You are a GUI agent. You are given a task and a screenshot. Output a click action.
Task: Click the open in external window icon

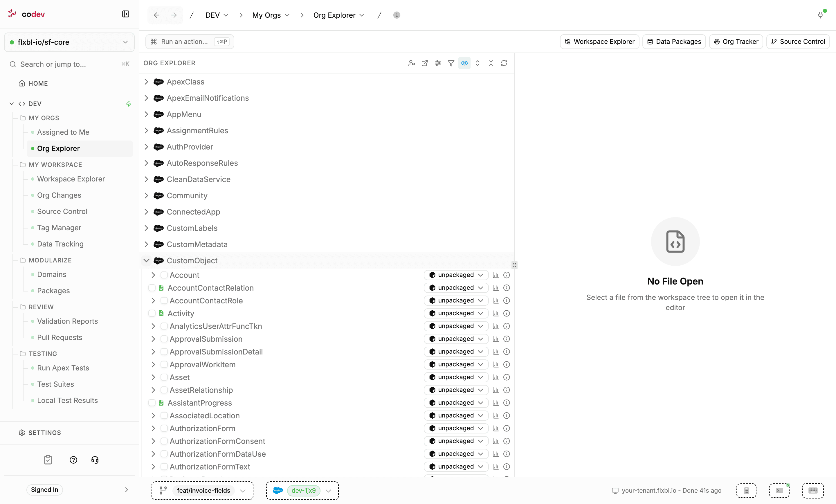tap(424, 63)
